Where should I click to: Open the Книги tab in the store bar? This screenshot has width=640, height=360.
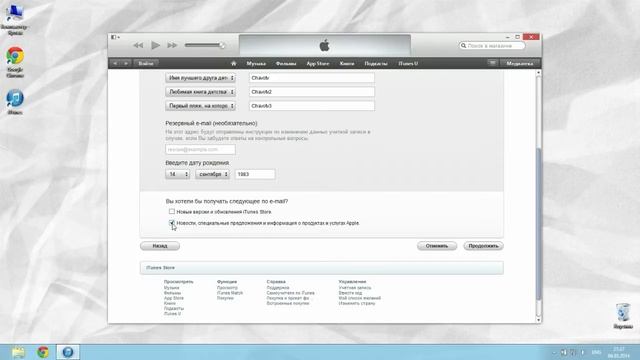click(x=347, y=63)
